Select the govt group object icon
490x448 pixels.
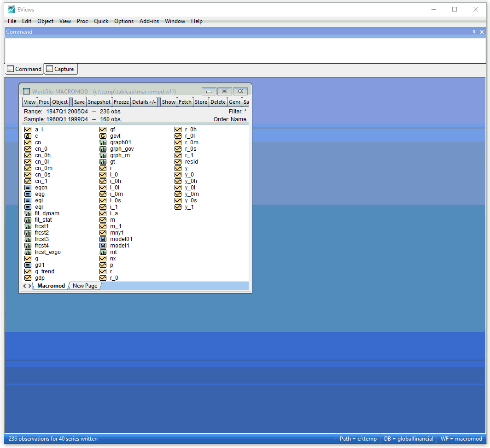(103, 136)
